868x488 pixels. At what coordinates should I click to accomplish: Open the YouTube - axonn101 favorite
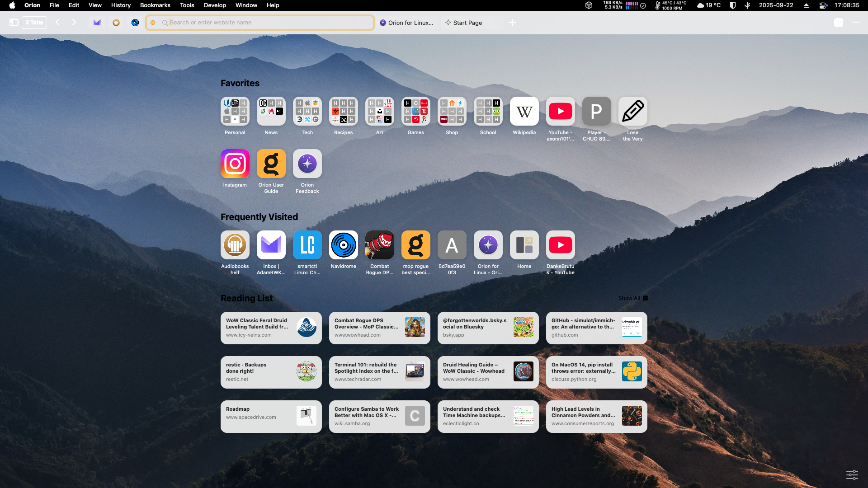tap(560, 111)
